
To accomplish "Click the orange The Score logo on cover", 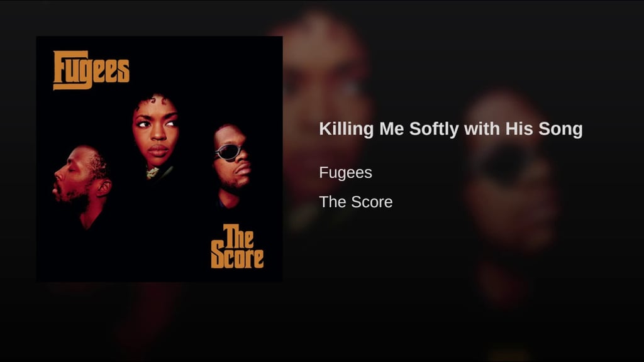I will tap(237, 246).
